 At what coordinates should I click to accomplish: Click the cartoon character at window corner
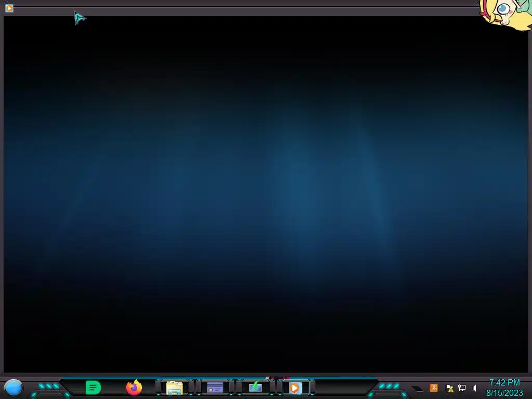pyautogui.click(x=507, y=14)
